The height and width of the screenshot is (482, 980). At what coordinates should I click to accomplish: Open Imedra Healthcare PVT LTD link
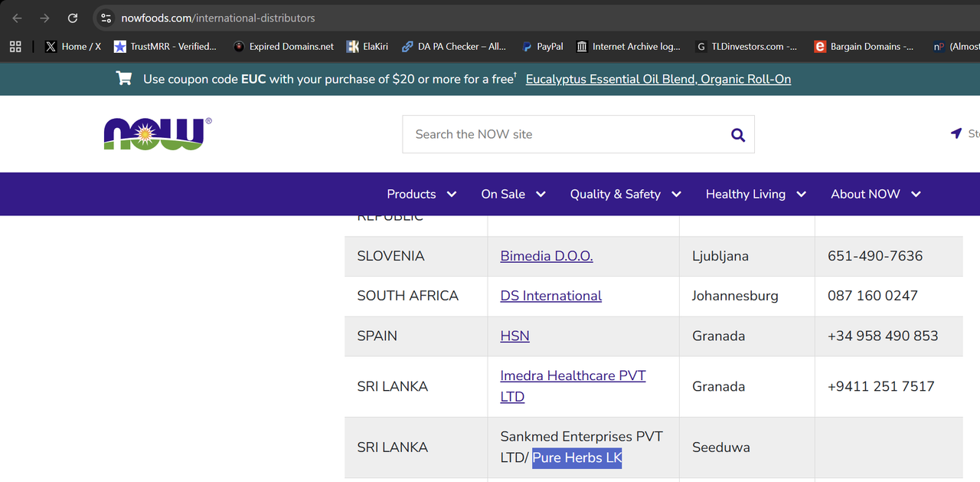[573, 386]
